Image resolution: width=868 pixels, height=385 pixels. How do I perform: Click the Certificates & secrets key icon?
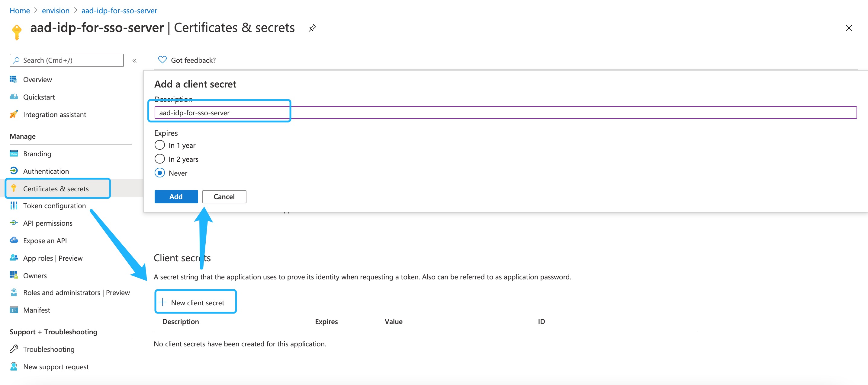coord(14,189)
